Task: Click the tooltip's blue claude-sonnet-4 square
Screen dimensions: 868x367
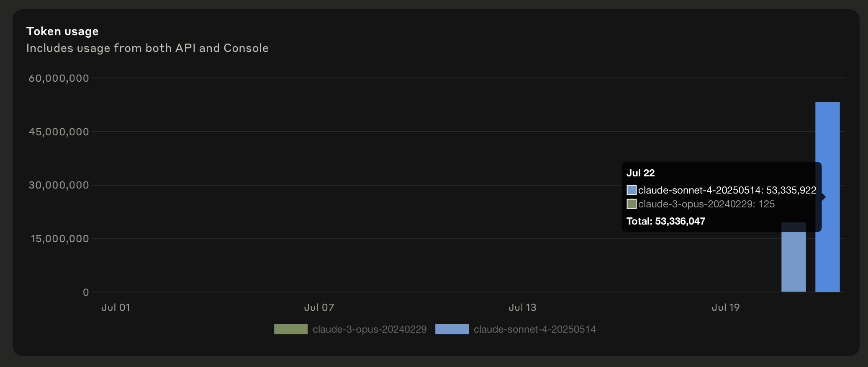Action: coord(632,190)
